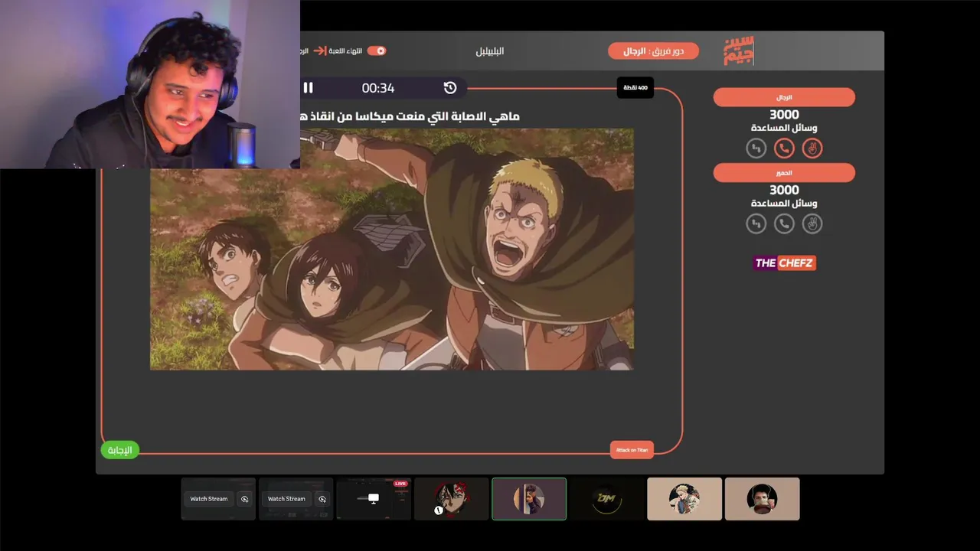Click pop-out icon beside first Watch Stream
The image size is (980, 551).
pyautogui.click(x=245, y=499)
